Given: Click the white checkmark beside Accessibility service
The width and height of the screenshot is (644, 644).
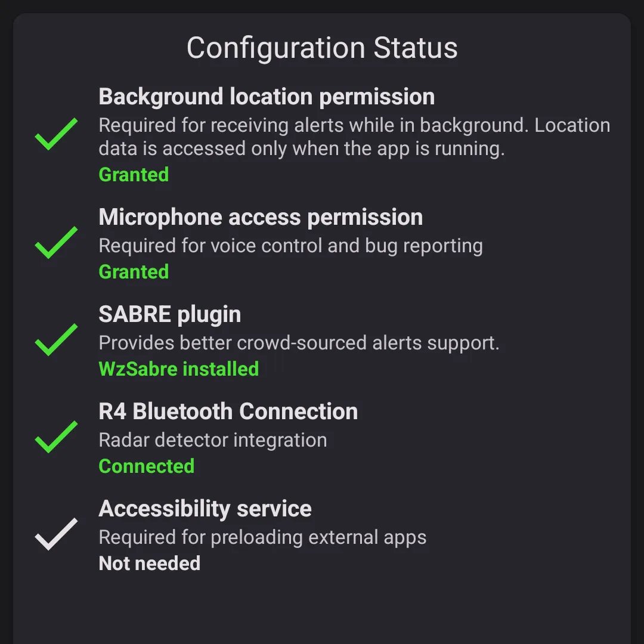Looking at the screenshot, I should (x=56, y=534).
